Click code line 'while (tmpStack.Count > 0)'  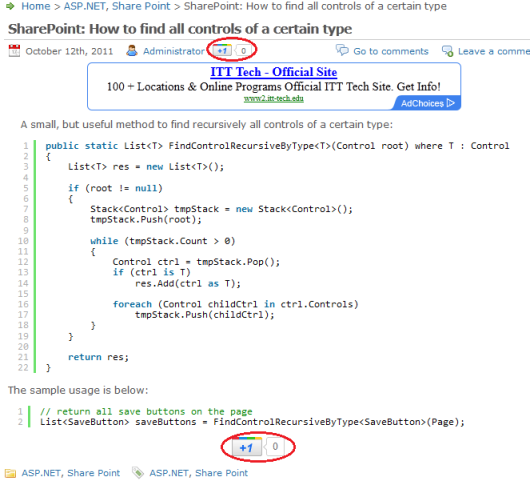(163, 241)
